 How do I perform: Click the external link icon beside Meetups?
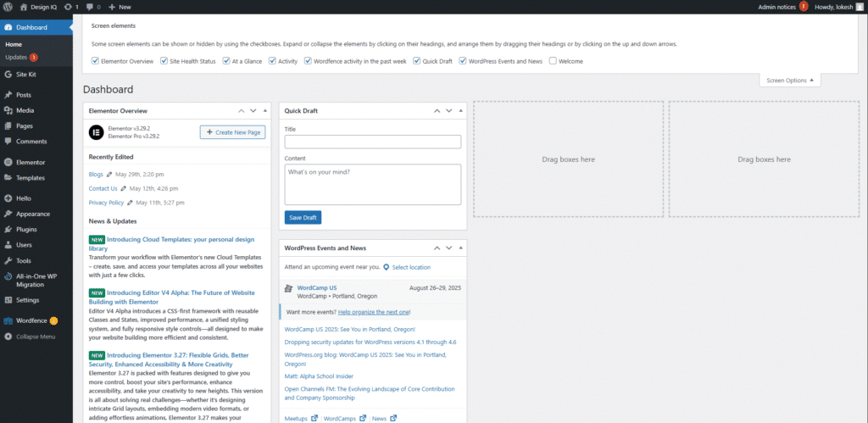pyautogui.click(x=314, y=418)
